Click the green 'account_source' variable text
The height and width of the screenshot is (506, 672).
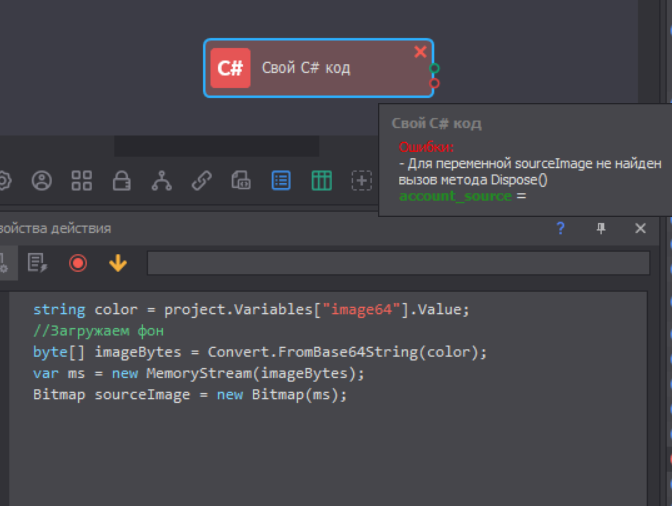click(455, 196)
